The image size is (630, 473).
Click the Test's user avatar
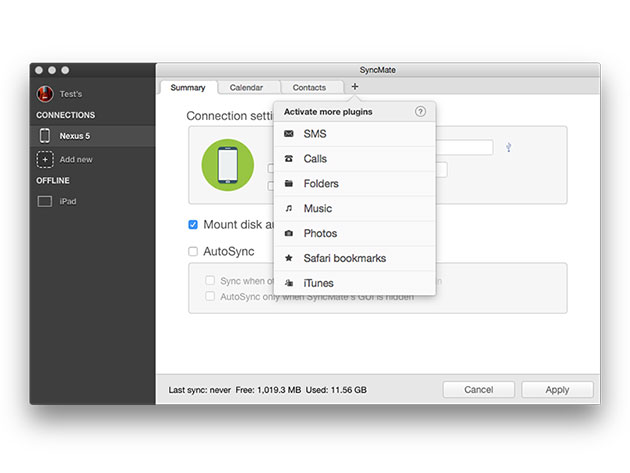click(x=45, y=94)
